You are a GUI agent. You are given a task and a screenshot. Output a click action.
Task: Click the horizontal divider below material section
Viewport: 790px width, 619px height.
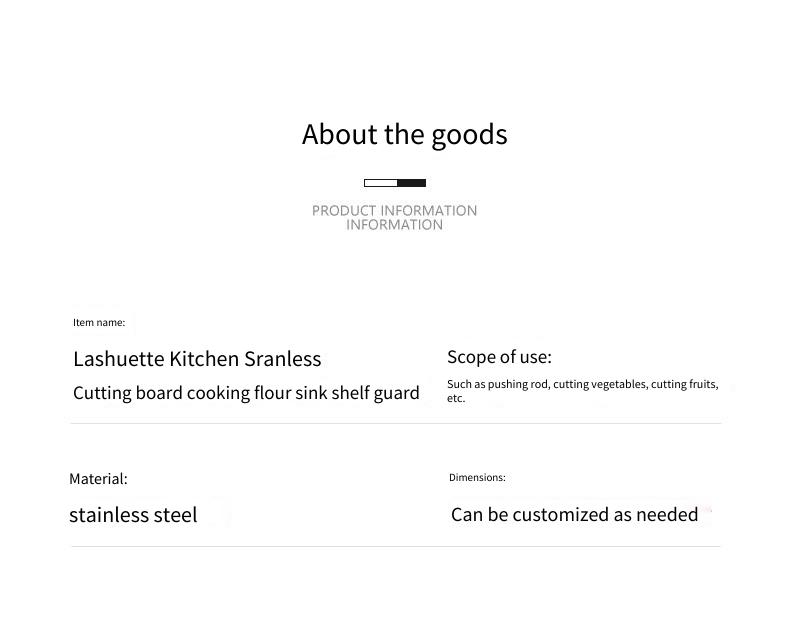pos(396,546)
